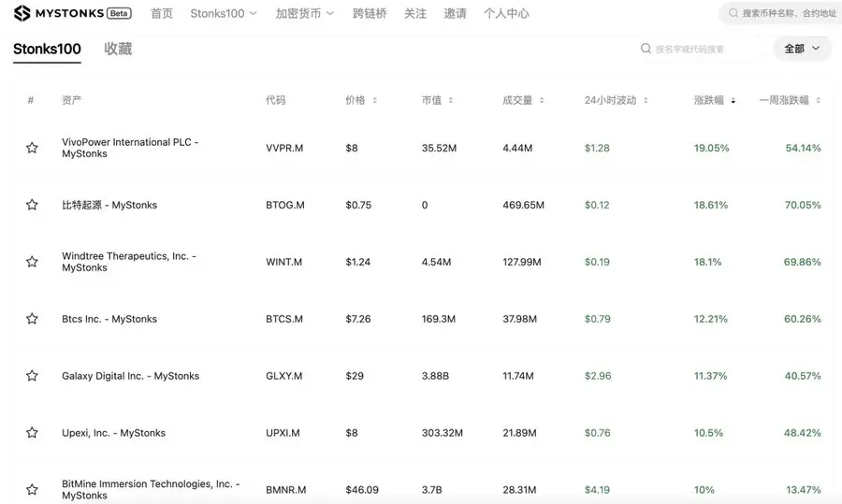Sort by 涨跌幅 column arrows
Screen dimensions: 842x504
(733, 100)
